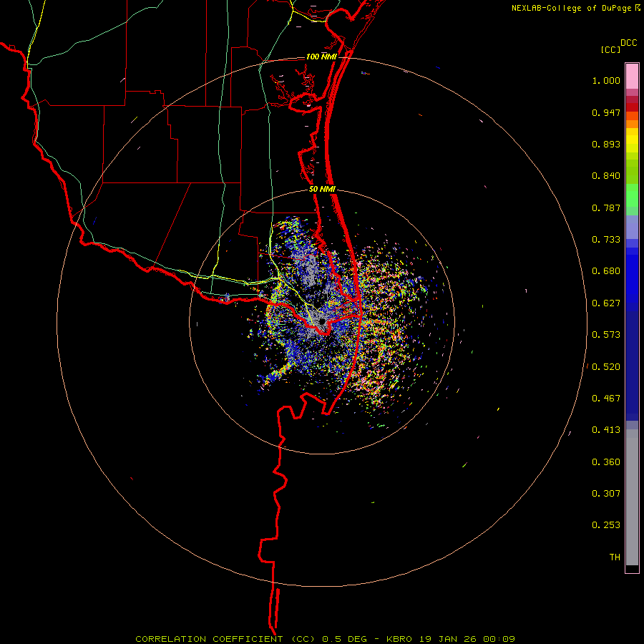
Task: Click the black KBRO radar site dot
Action: click(322, 321)
